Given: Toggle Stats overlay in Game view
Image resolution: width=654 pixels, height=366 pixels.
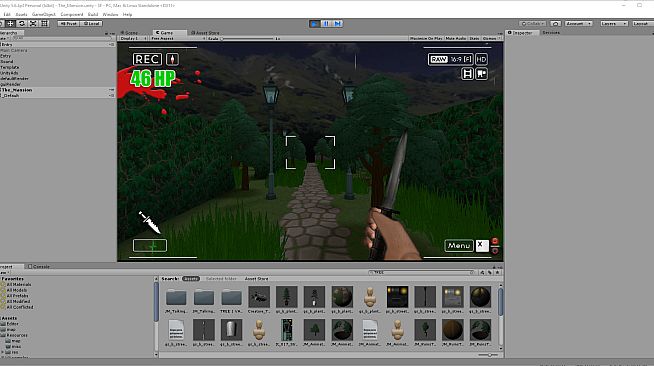Looking at the screenshot, I should pos(474,38).
